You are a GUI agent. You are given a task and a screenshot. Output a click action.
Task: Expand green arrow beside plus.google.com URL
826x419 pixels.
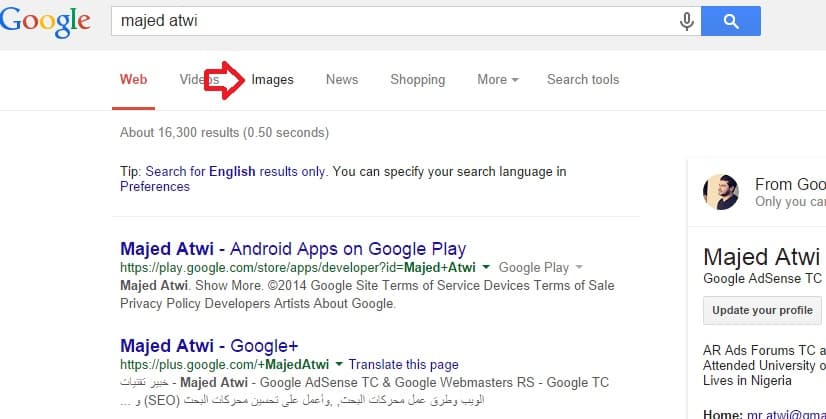click(x=339, y=364)
